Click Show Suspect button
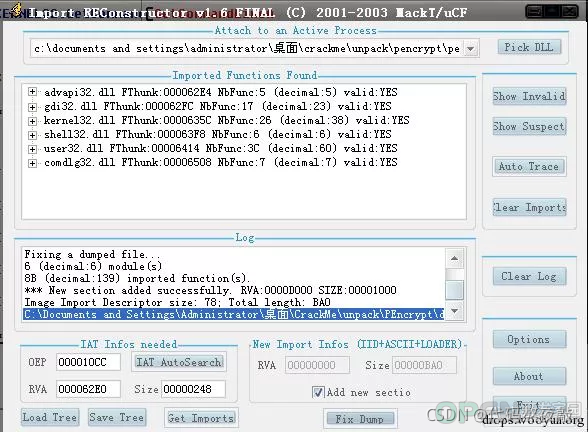Viewport: 588px width, 432px height. (529, 126)
